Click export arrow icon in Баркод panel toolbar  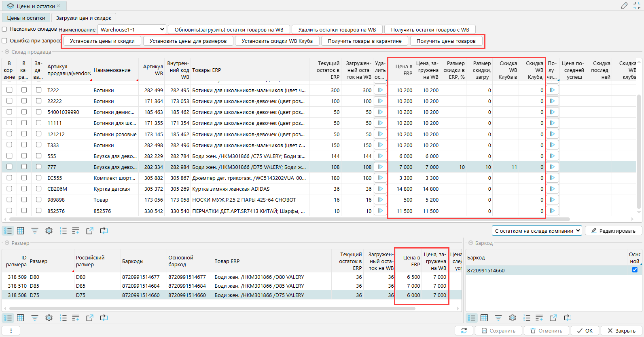pyautogui.click(x=553, y=318)
